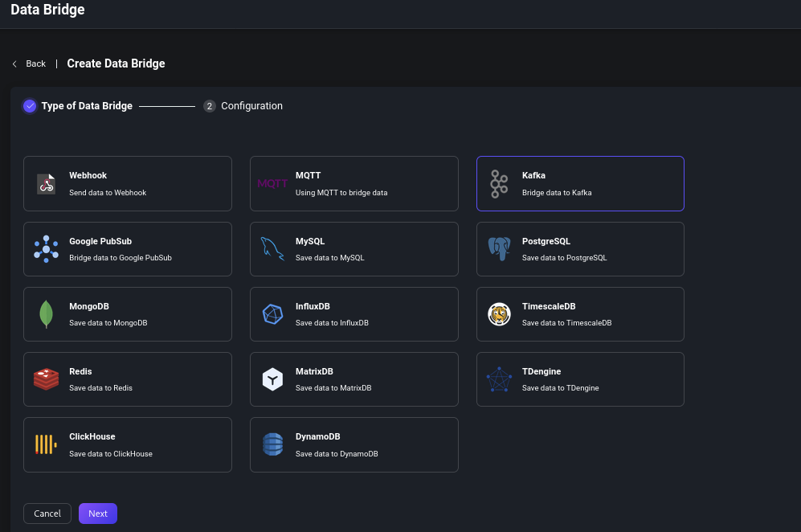
Task: Go to the Configuration step
Action: coord(251,106)
